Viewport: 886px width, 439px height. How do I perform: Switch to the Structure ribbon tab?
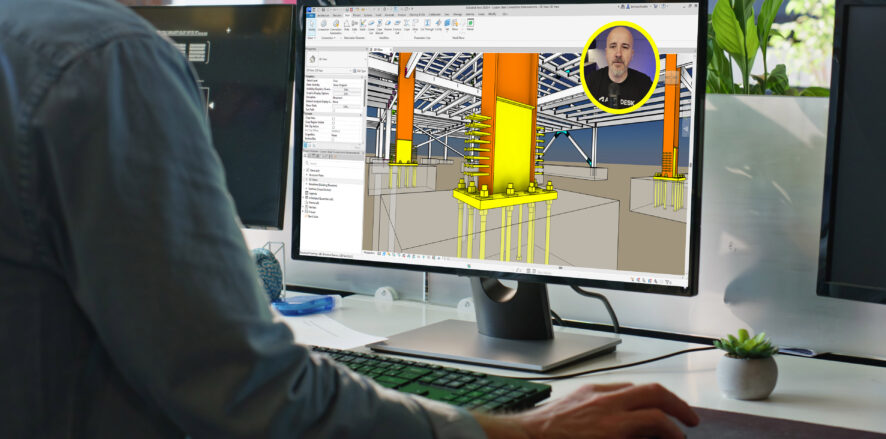pyautogui.click(x=337, y=15)
